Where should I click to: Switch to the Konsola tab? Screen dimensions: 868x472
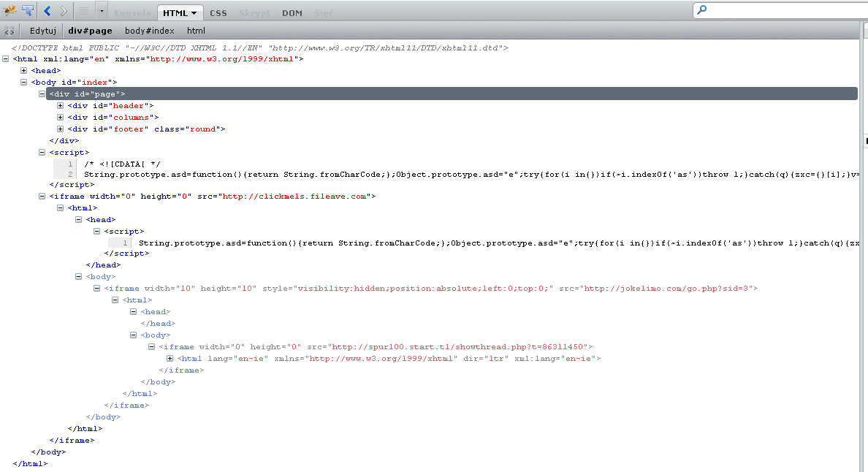132,13
